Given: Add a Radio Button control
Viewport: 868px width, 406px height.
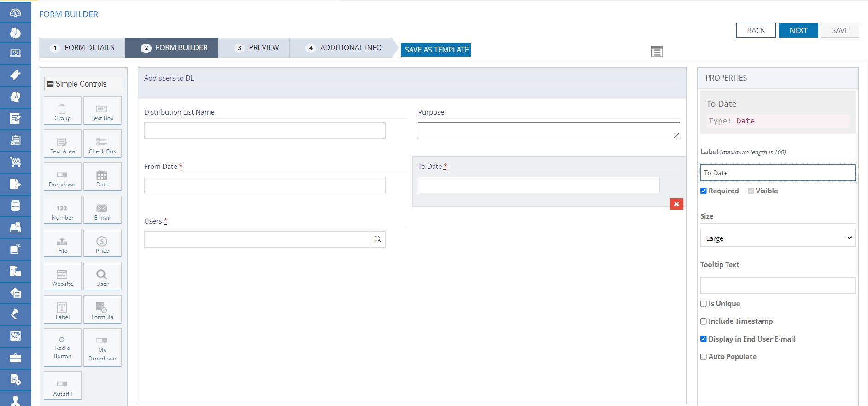Looking at the screenshot, I should [63, 348].
